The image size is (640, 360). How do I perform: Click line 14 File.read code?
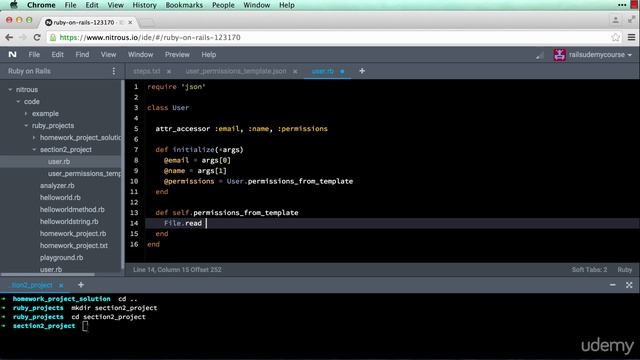click(x=182, y=223)
